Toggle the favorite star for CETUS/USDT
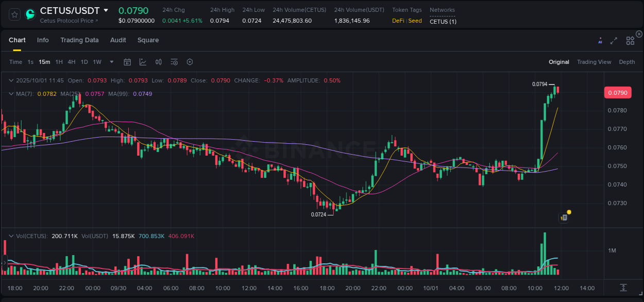 point(14,15)
